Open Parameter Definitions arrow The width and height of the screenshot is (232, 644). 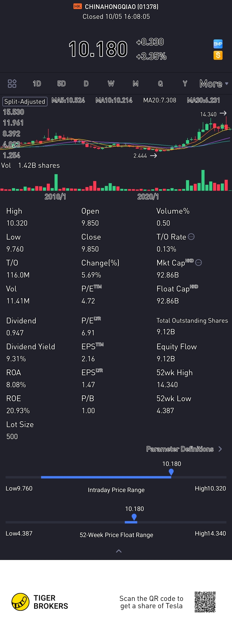(x=220, y=449)
